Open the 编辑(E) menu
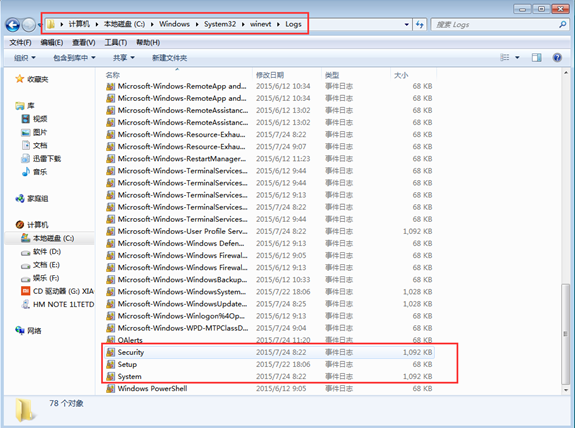This screenshot has height=428, width=576. pyautogui.click(x=51, y=43)
